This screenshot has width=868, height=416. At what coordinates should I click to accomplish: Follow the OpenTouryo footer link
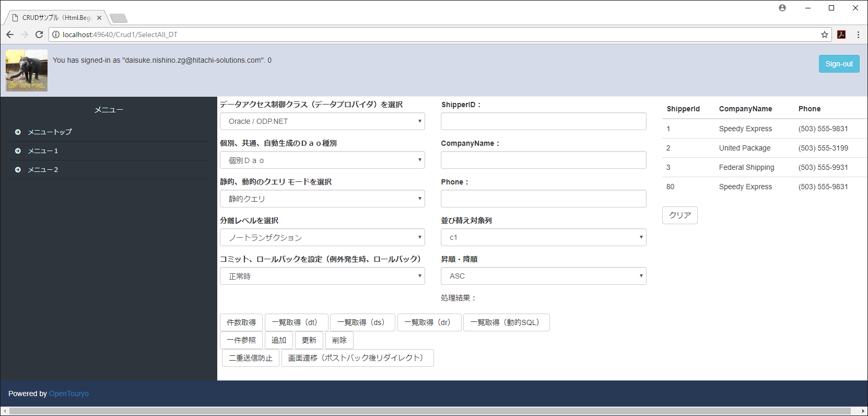coord(69,394)
